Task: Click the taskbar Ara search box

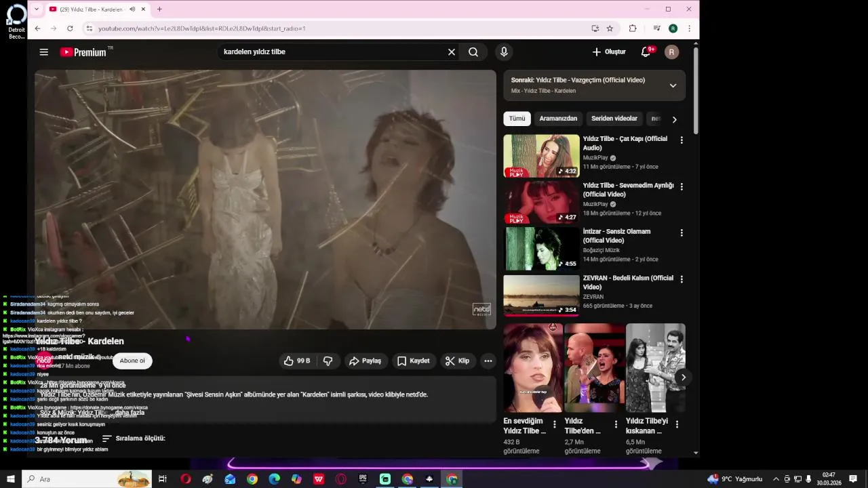Action: point(87,479)
